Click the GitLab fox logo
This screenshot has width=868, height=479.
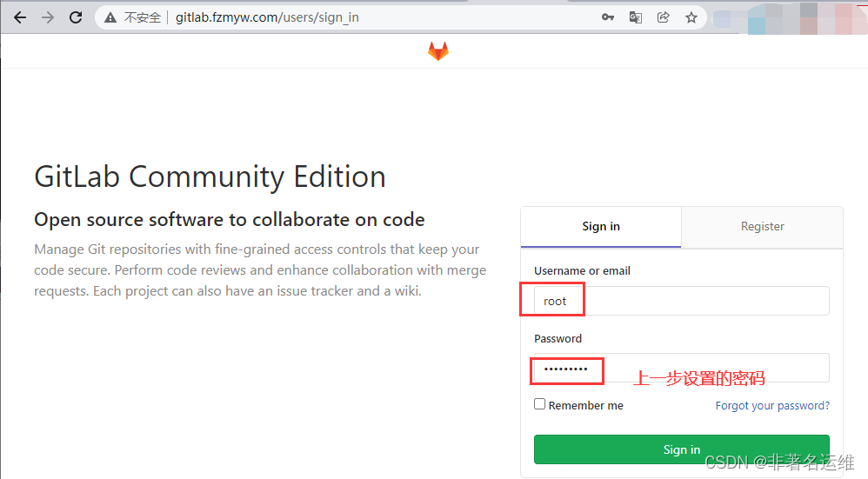click(x=438, y=51)
